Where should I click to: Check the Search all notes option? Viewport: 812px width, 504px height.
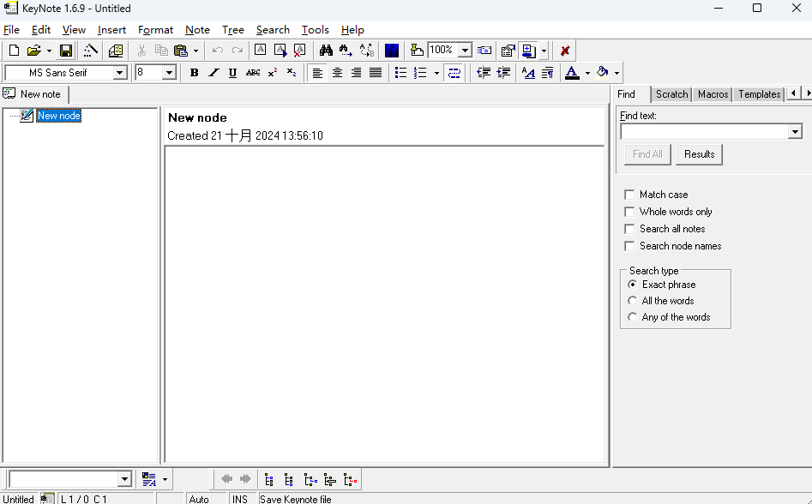pos(630,229)
